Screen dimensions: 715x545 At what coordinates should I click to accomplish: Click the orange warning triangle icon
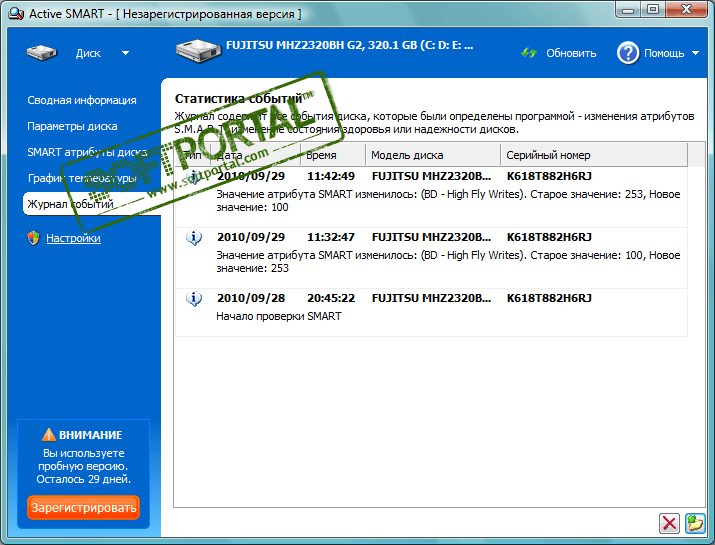coord(49,435)
